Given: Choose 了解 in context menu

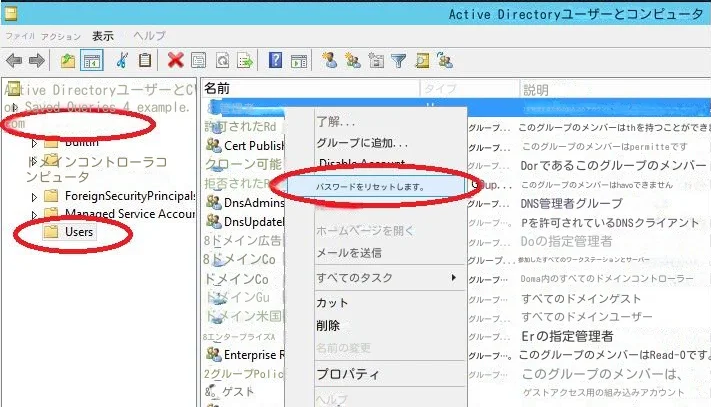Looking at the screenshot, I should tap(336, 121).
